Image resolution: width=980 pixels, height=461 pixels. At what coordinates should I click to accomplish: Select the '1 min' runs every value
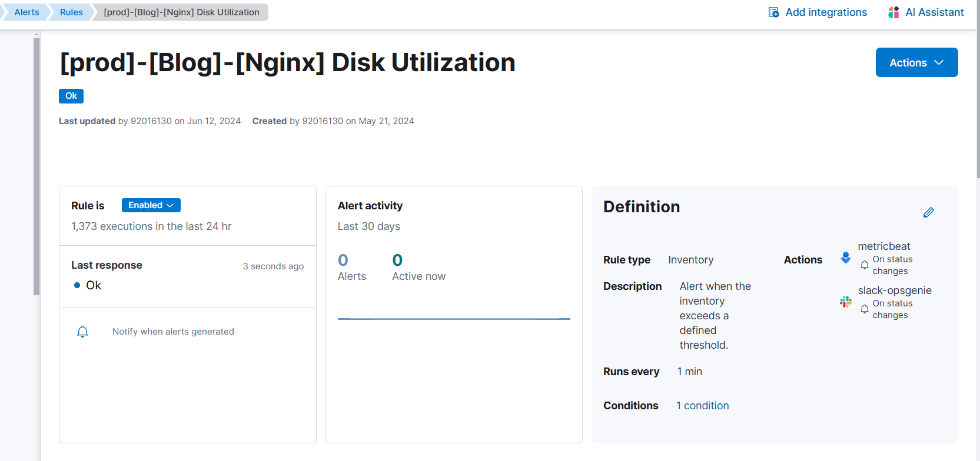690,372
